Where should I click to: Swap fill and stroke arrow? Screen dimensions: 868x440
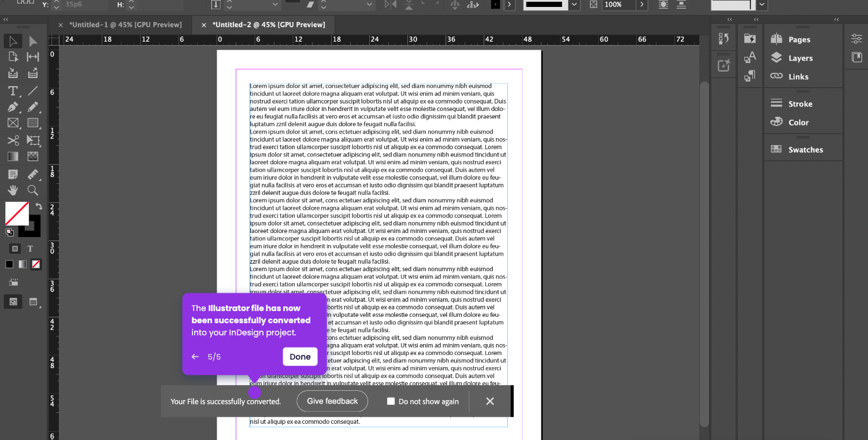click(39, 206)
